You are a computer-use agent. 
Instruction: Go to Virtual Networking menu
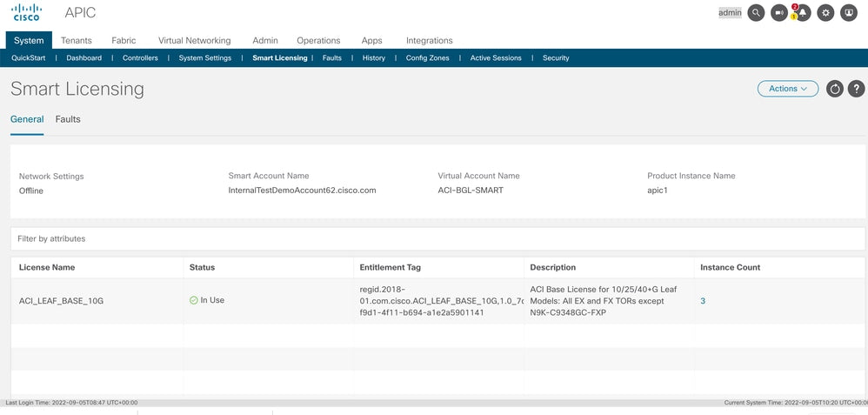(x=194, y=40)
